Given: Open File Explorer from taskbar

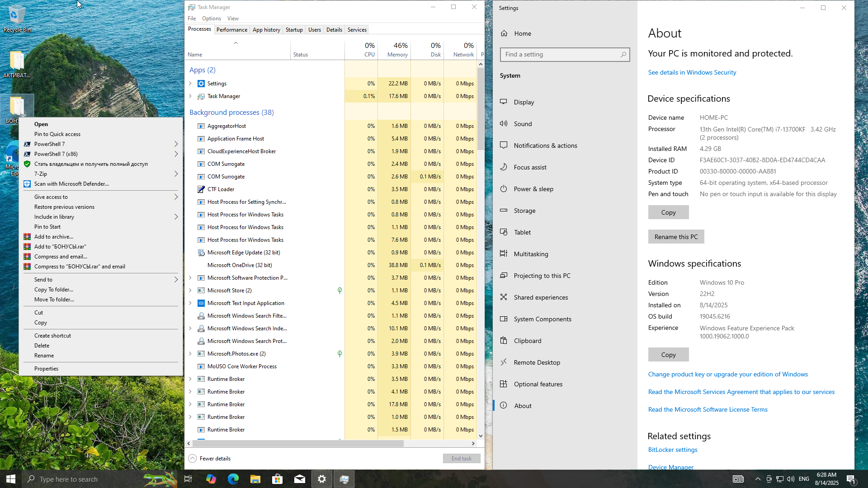Looking at the screenshot, I should (255, 479).
